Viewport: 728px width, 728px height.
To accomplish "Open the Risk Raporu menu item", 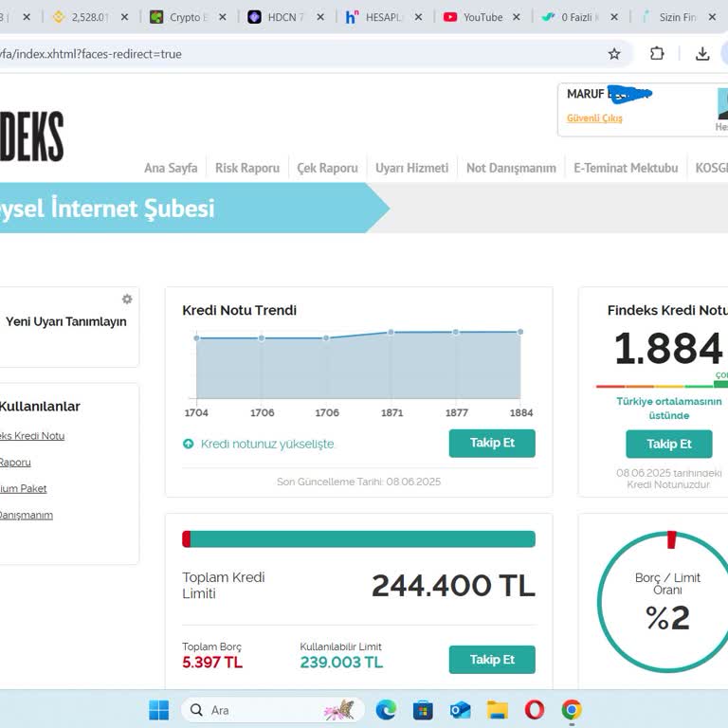I will tap(247, 168).
